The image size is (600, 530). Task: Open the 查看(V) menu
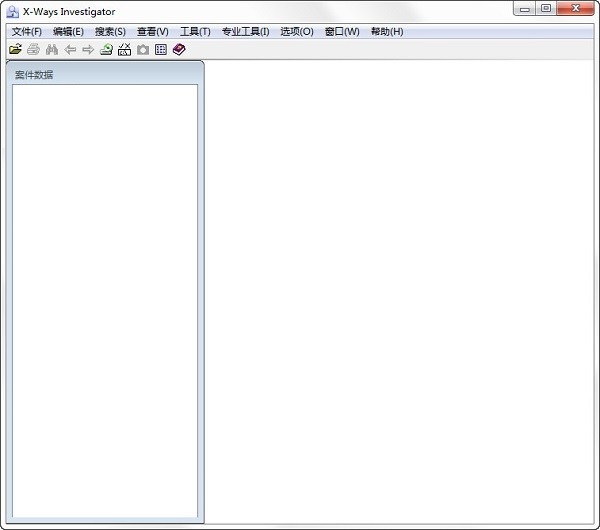pos(153,31)
